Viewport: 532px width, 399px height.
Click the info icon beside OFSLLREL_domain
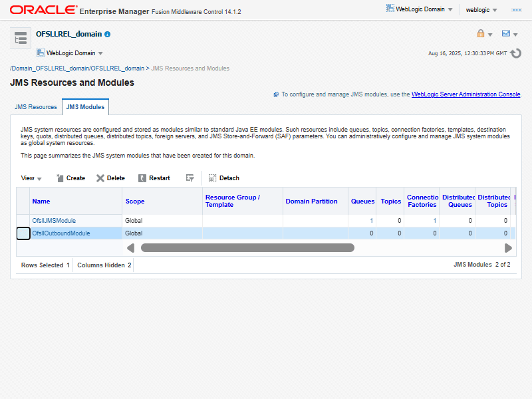click(x=107, y=35)
